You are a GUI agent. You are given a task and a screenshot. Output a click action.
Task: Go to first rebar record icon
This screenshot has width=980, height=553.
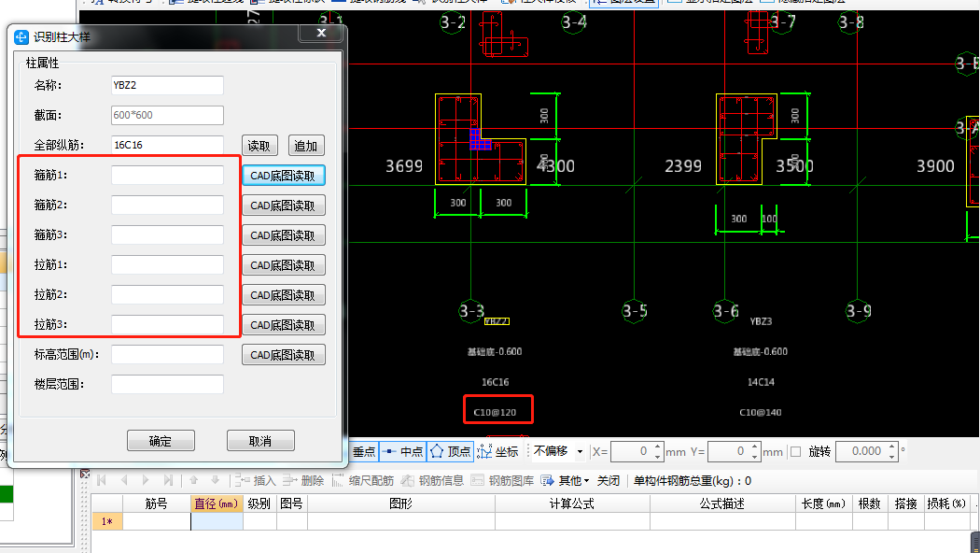(102, 480)
